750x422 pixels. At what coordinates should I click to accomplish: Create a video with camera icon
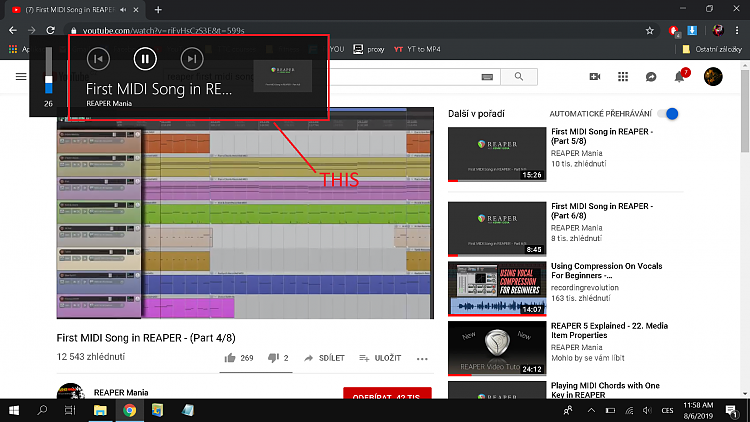[595, 77]
